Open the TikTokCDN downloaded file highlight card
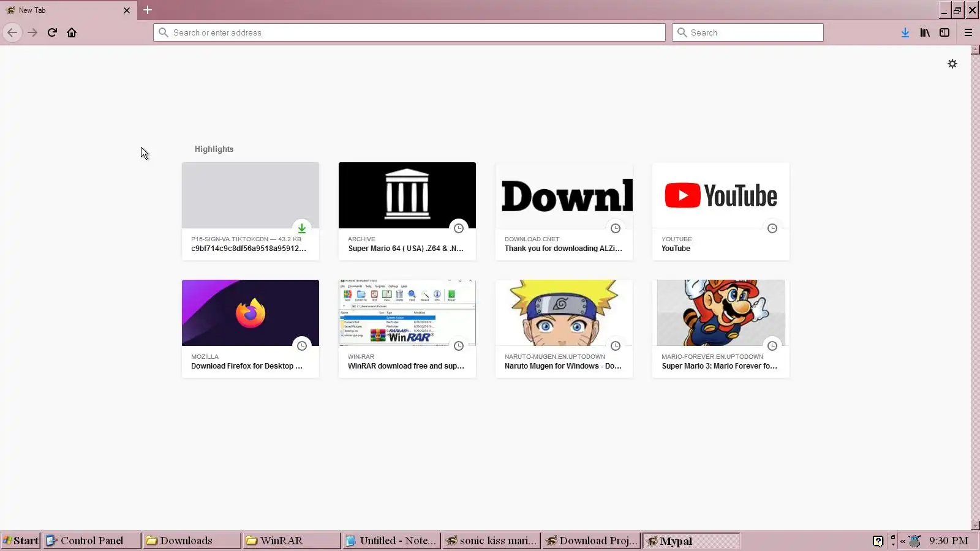 pos(251,211)
